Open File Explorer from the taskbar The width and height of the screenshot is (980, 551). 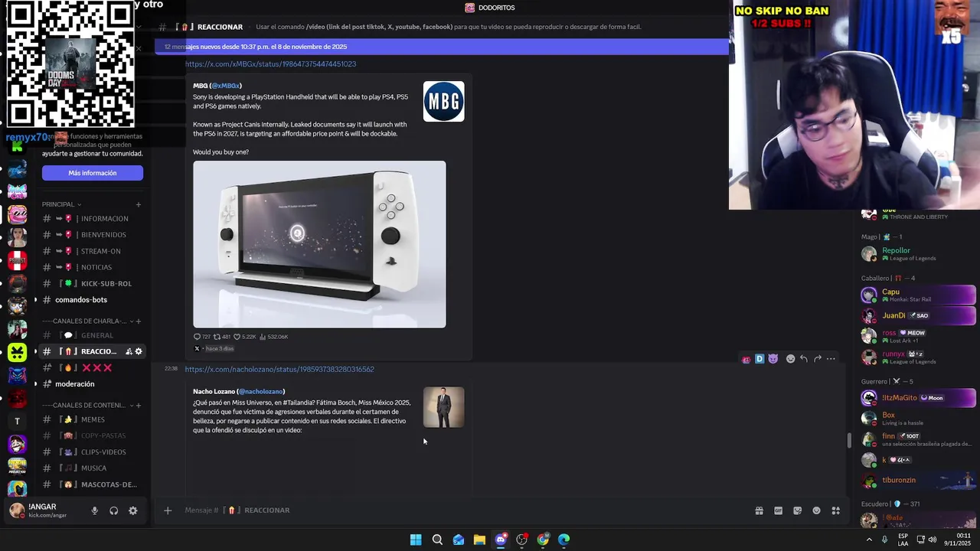(479, 540)
